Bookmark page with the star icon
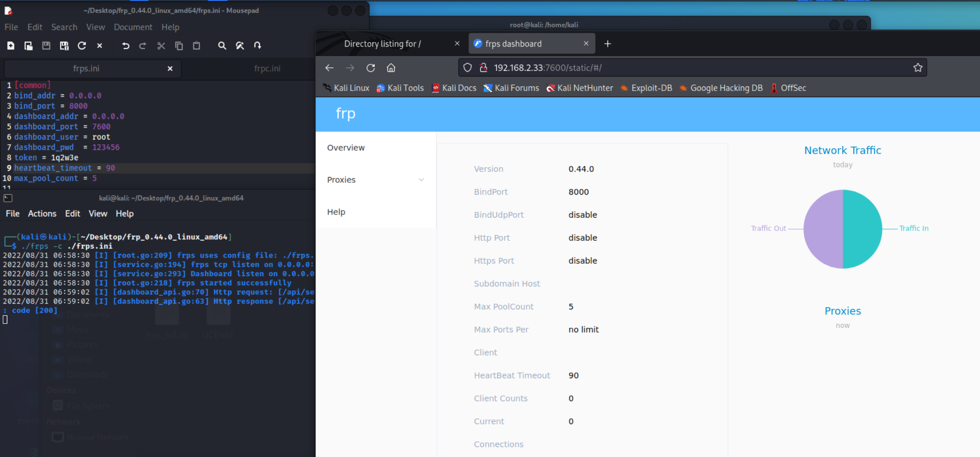 point(917,68)
